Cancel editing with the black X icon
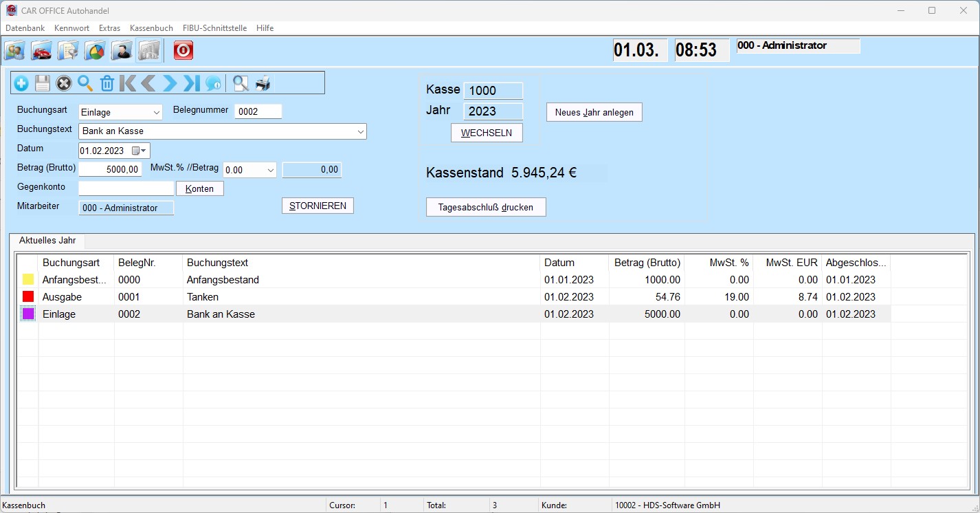Screen dimensions: 980x513 point(64,84)
